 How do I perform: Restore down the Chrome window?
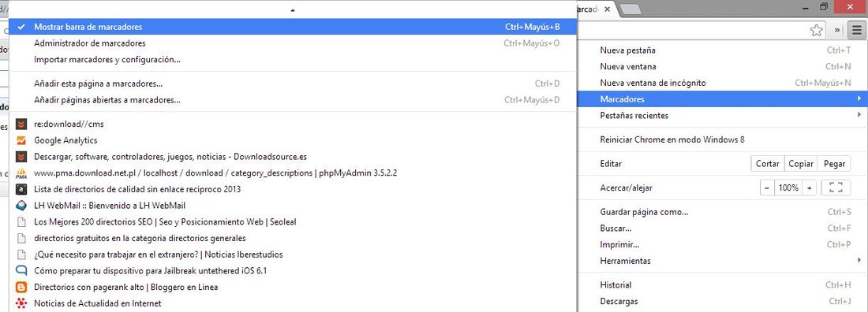[x=824, y=6]
